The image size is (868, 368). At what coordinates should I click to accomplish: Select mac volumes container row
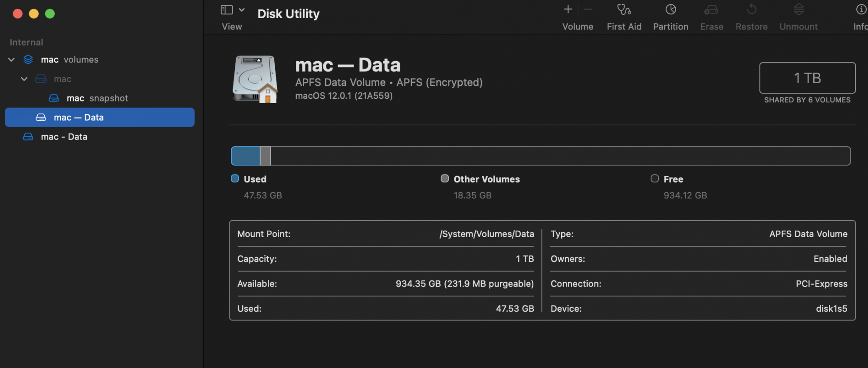tap(99, 60)
